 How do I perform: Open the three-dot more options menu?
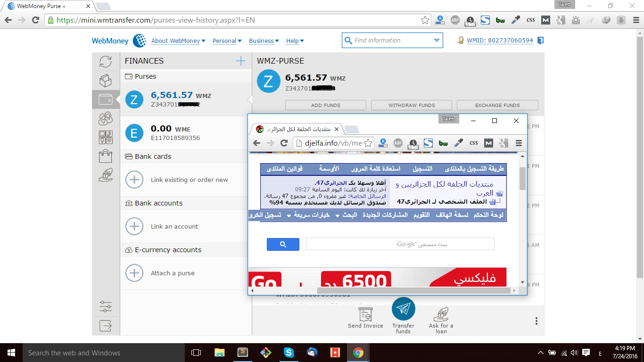pos(537,321)
